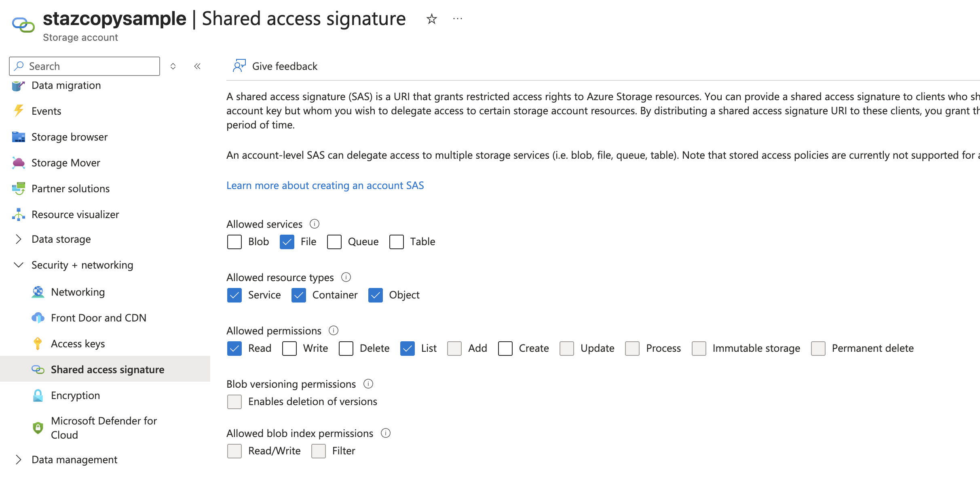Open the more options ellipsis in header
The height and width of the screenshot is (479, 980).
click(458, 19)
